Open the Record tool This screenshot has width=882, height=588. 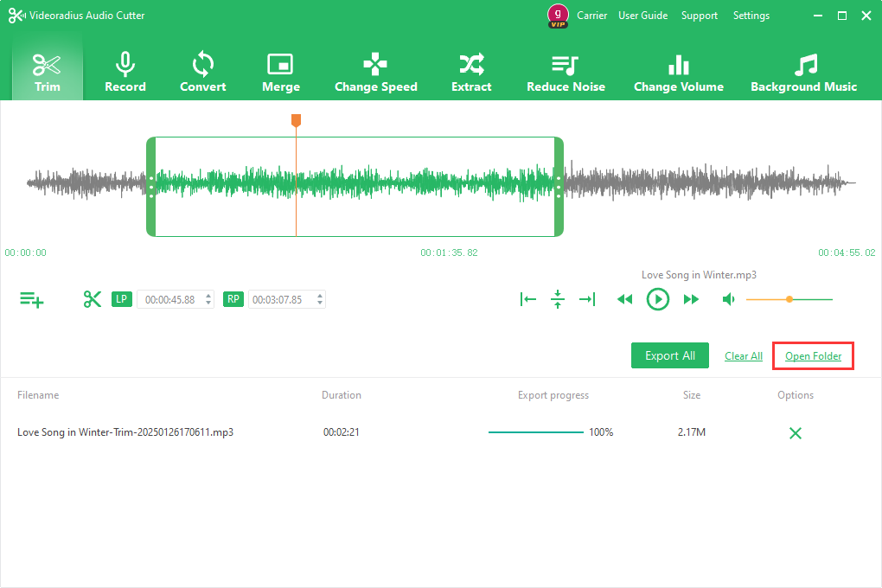[125, 72]
